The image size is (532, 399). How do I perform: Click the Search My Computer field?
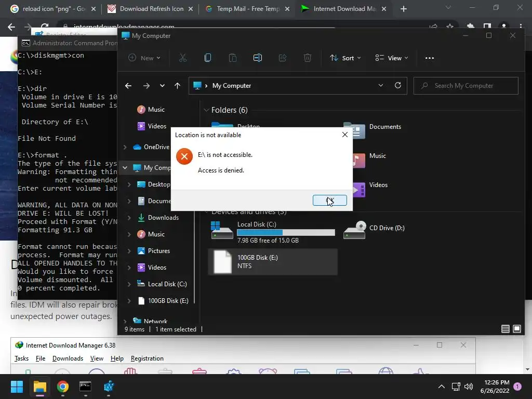click(466, 86)
